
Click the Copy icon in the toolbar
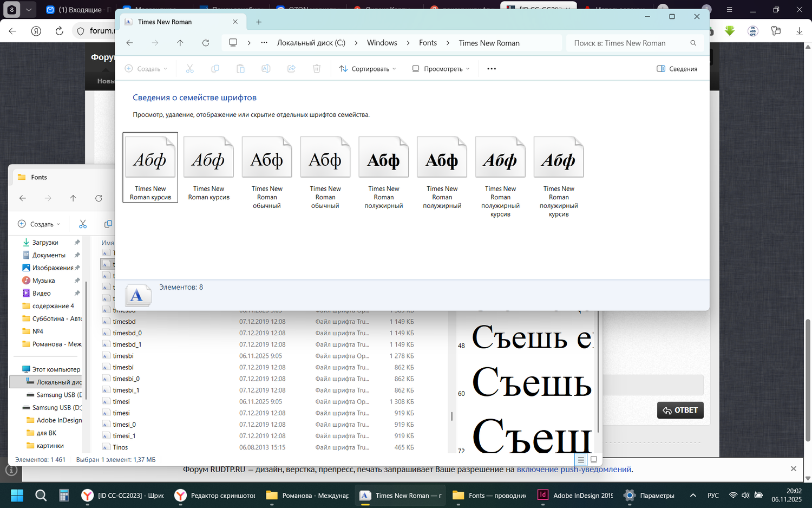215,68
